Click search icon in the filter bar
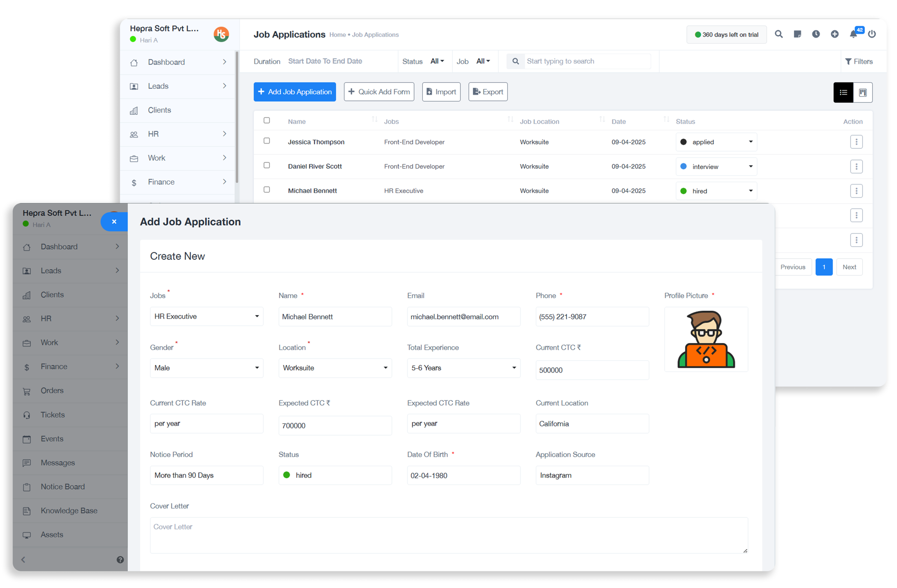Screen dimensions: 897x588 click(x=516, y=61)
